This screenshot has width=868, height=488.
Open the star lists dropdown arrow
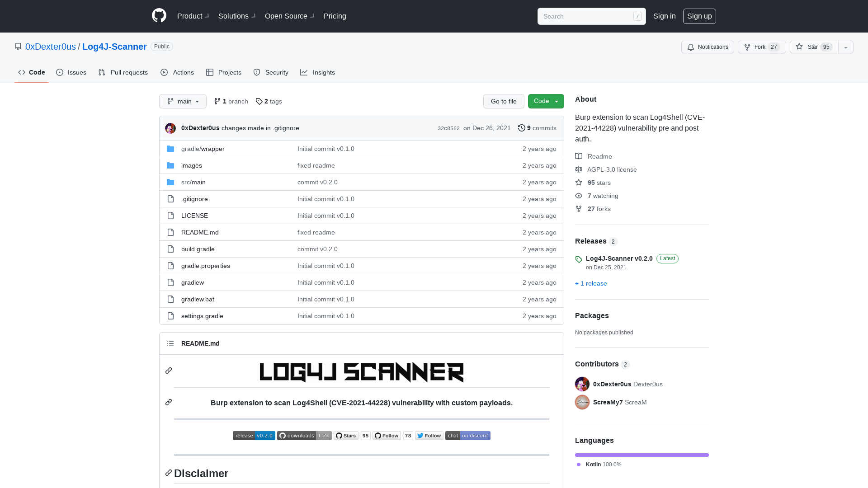[x=846, y=47]
